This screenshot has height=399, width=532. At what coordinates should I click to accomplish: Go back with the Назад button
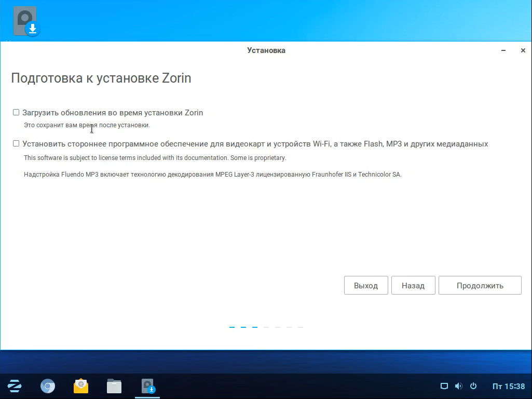tap(413, 285)
